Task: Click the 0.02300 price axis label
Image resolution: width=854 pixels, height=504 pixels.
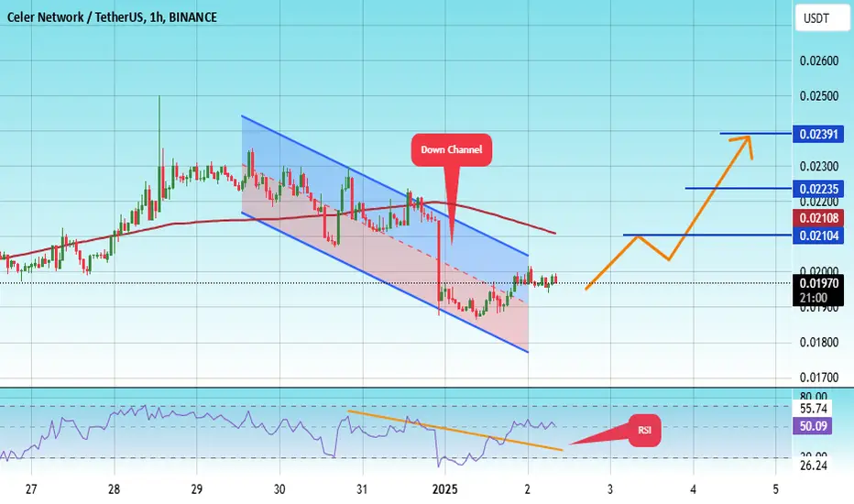Action: point(818,166)
